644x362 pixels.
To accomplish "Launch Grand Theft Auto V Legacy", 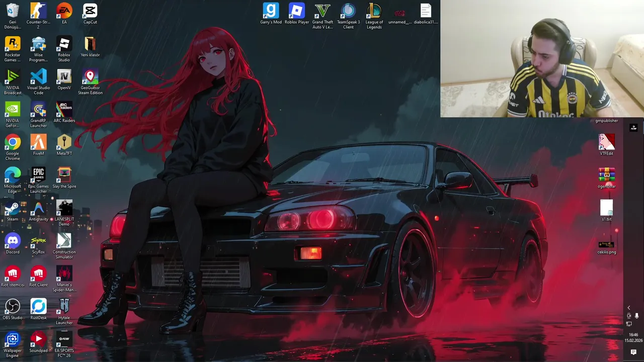I will 323,16.
